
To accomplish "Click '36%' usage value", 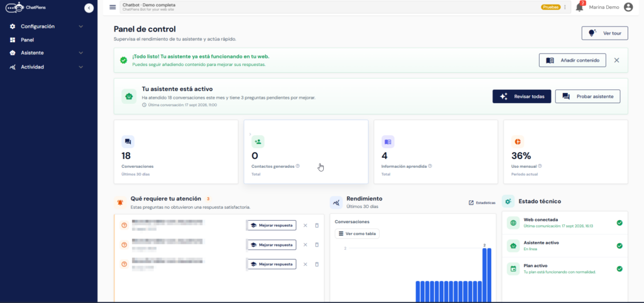I will pos(521,156).
